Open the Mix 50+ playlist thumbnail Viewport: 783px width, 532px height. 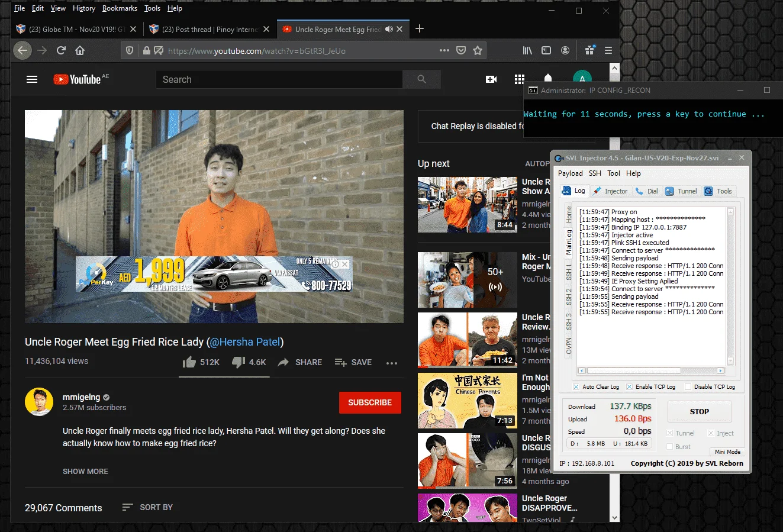click(x=468, y=280)
